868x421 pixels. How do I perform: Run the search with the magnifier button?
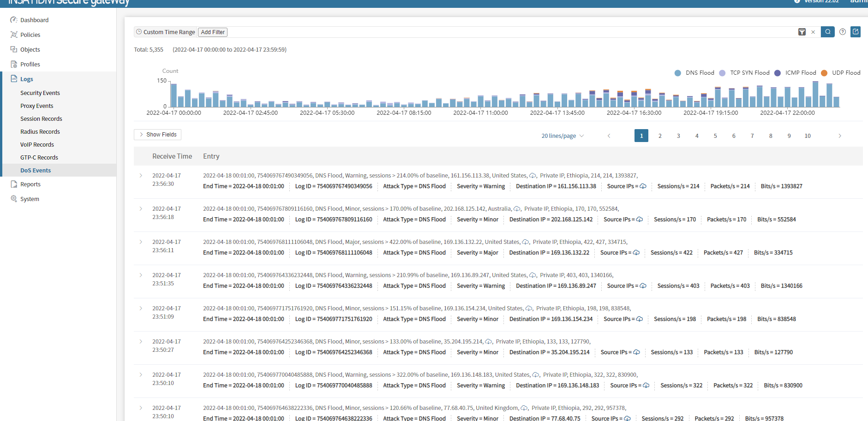point(827,32)
